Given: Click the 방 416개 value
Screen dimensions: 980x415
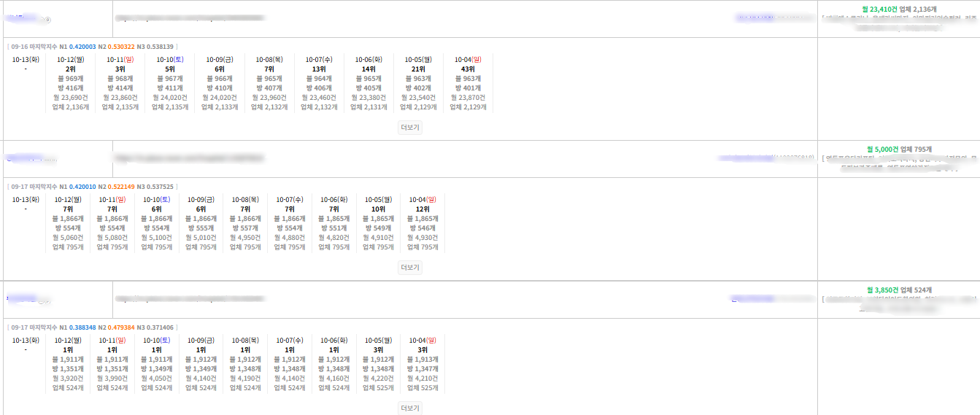Looking at the screenshot, I should [71, 88].
